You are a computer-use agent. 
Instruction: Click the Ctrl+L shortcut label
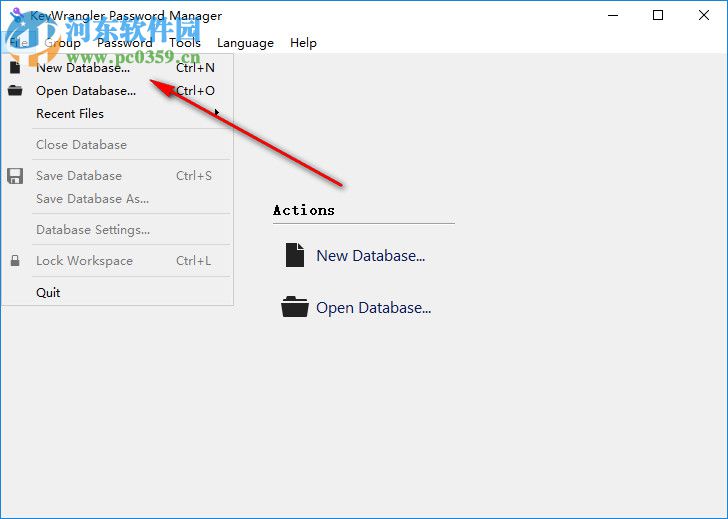[x=193, y=261]
